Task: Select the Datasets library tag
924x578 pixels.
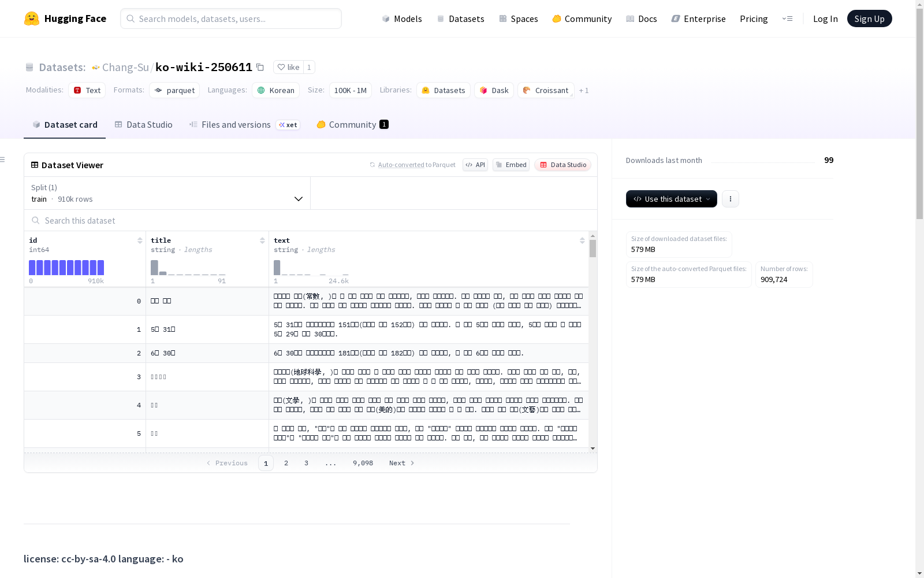Action: (x=444, y=90)
